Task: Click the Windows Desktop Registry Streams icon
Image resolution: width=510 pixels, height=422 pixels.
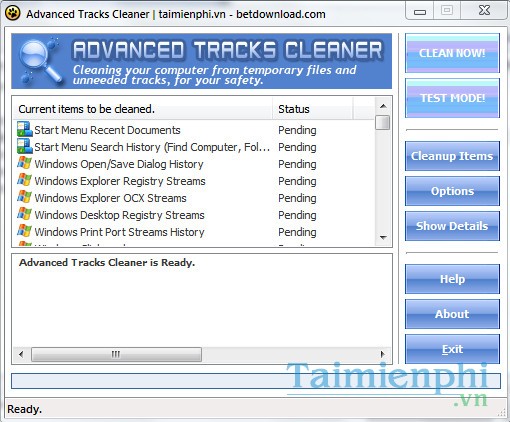Action: click(x=24, y=214)
